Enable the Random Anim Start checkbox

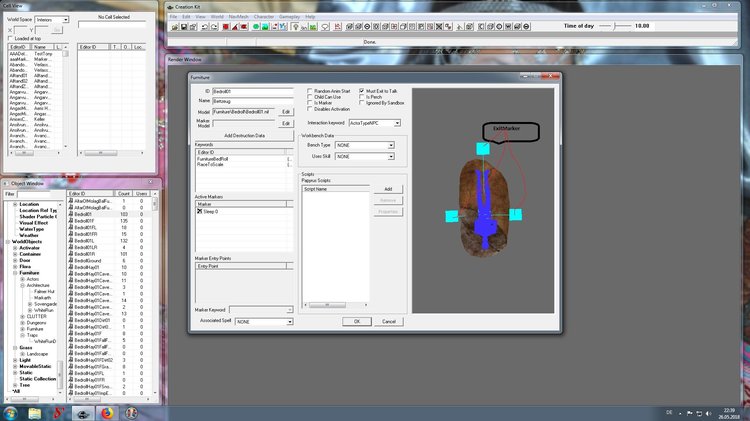pyautogui.click(x=310, y=91)
